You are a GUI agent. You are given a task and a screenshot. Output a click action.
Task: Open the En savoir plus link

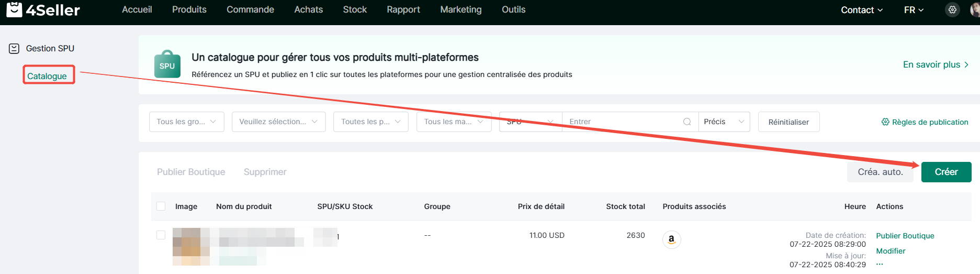tap(936, 64)
